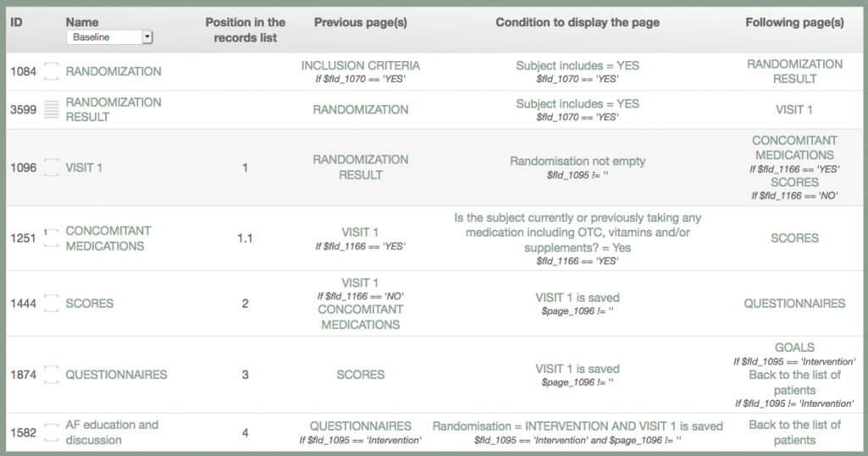This screenshot has width=868, height=456.
Task: Click 'Randomisation not empty' condition link
Action: 577,161
